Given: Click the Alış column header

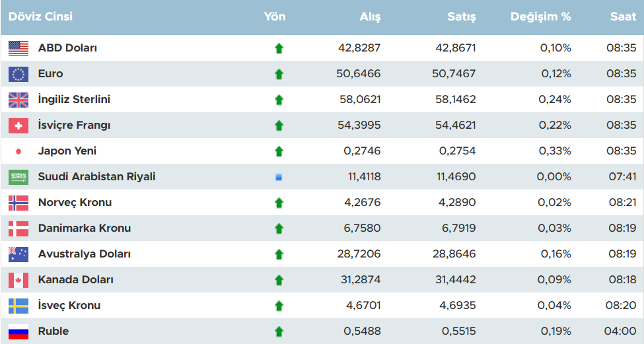Looking at the screenshot, I should click(370, 17).
